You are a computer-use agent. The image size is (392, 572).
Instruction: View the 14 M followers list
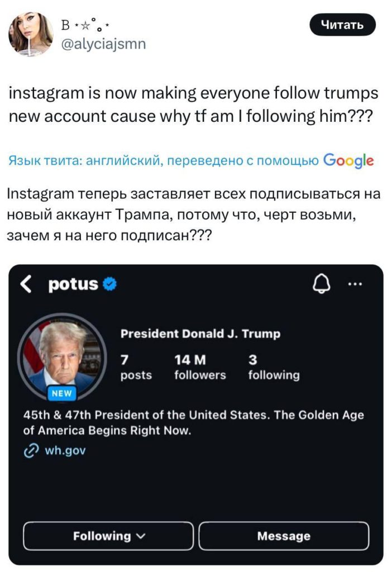[200, 367]
